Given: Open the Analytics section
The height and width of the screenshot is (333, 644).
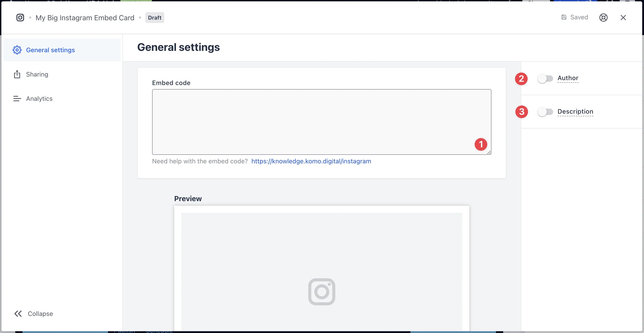Looking at the screenshot, I should coord(62,99).
